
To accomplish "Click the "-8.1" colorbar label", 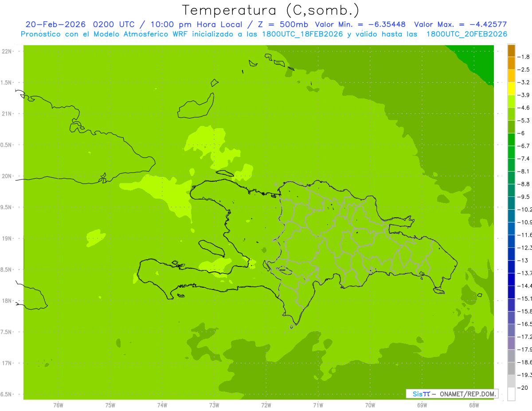I will click(524, 171).
